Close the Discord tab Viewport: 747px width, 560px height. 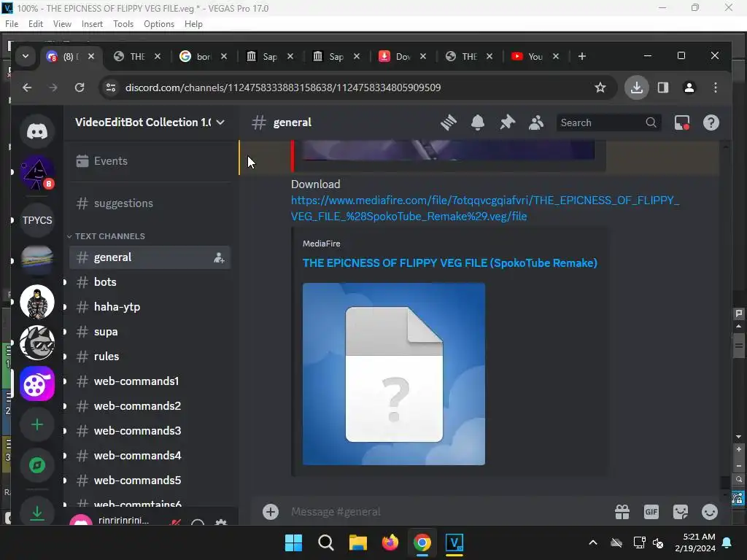pos(91,56)
